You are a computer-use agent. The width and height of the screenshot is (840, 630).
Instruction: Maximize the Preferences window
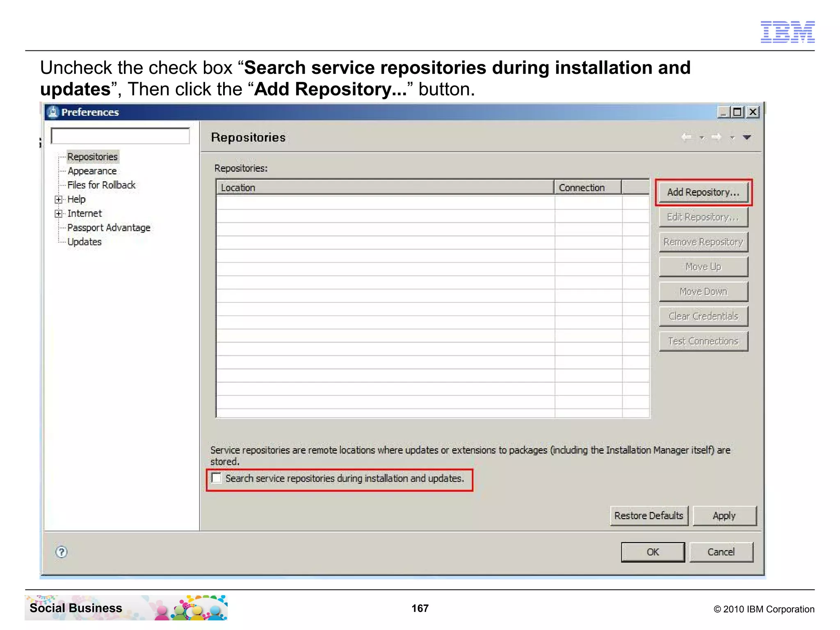738,112
